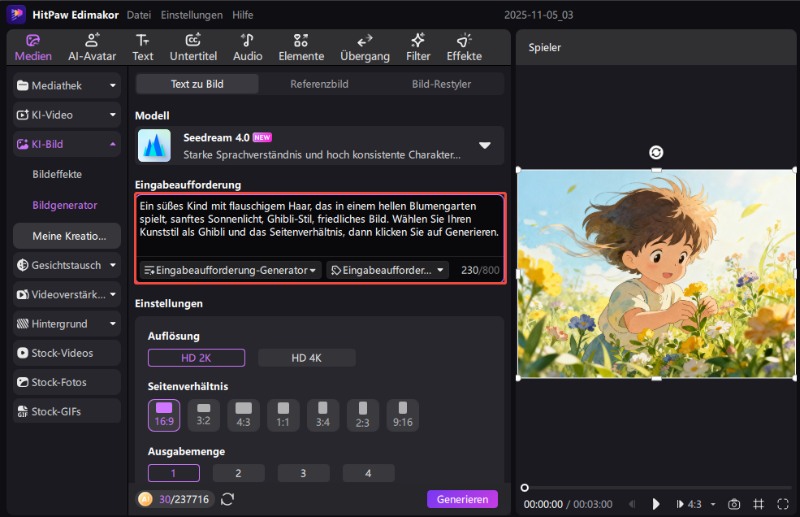Choose 16:9 aspect ratio
Image resolution: width=800 pixels, height=517 pixels.
tap(164, 415)
